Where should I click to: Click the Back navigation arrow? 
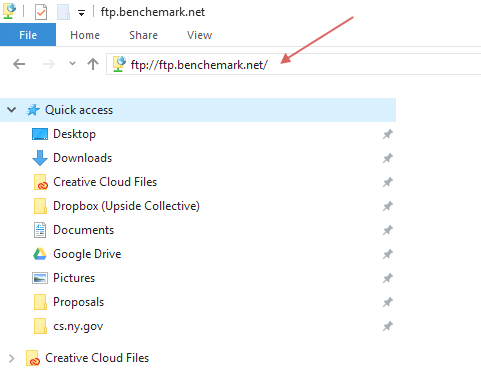(19, 64)
